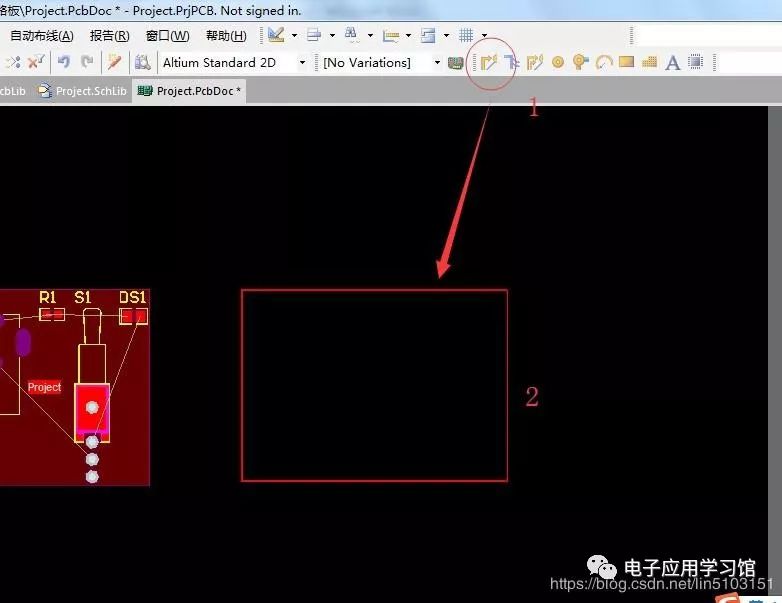The height and width of the screenshot is (603, 782).
Task: Click the Redo arrow icon
Action: [87, 62]
